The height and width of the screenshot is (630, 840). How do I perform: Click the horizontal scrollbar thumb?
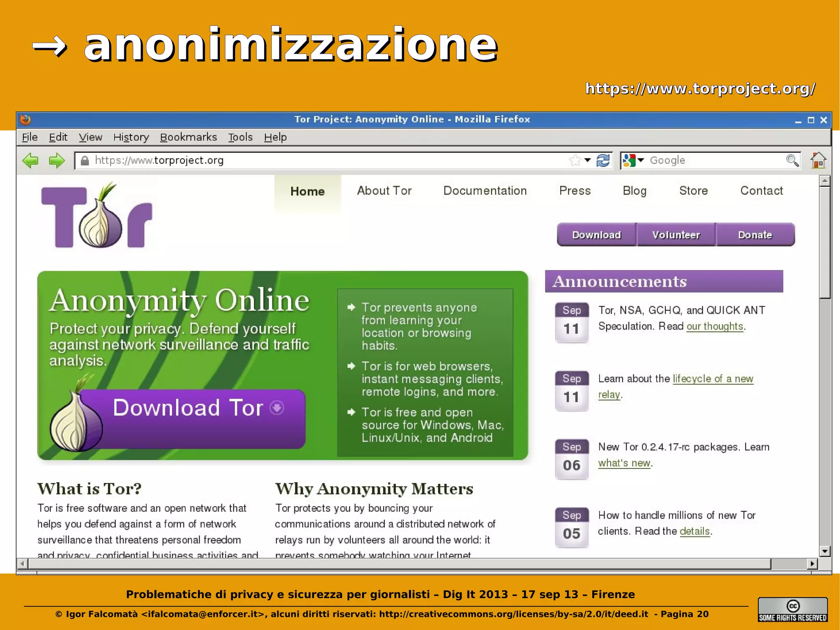coord(400,564)
